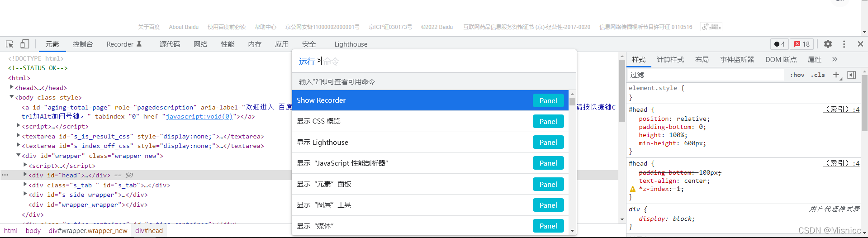
Task: Open the 京ICP证030173号 footer link
Action: [391, 27]
